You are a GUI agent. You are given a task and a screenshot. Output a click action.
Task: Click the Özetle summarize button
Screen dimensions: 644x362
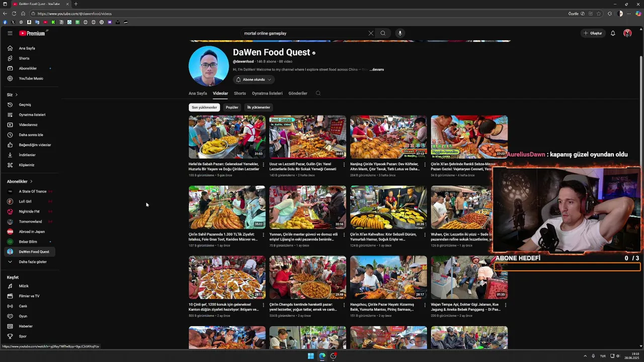[x=577, y=14]
